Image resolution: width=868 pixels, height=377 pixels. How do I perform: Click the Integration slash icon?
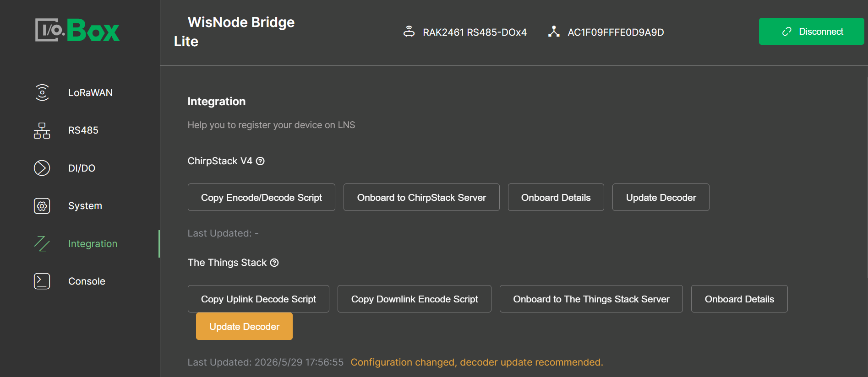coord(42,243)
